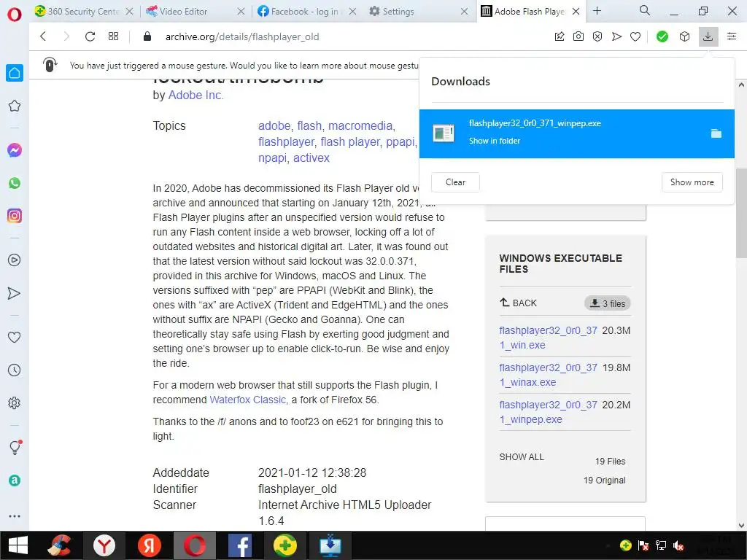Click the muted volume tray icon
The image size is (747, 560).
pos(679,545)
